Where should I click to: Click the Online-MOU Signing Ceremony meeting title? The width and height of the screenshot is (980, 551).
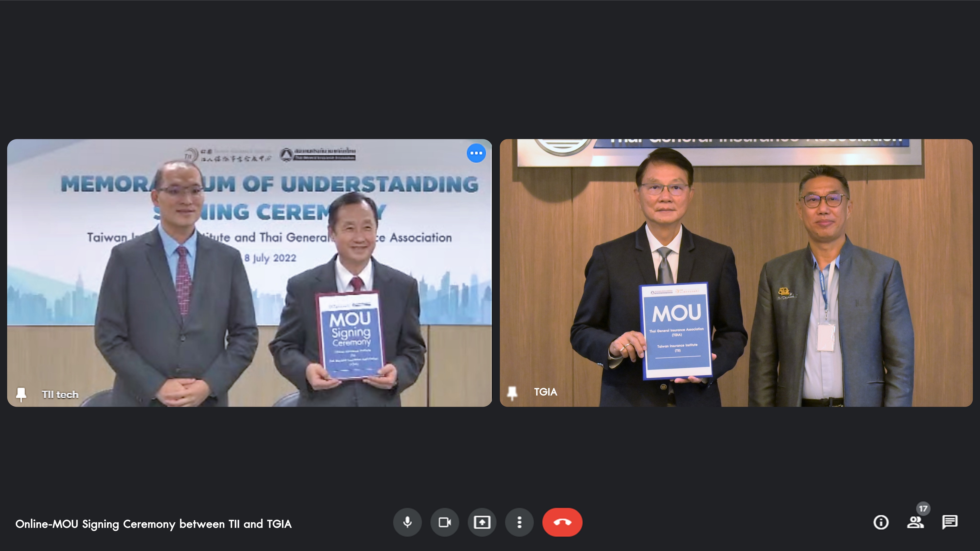point(153,524)
